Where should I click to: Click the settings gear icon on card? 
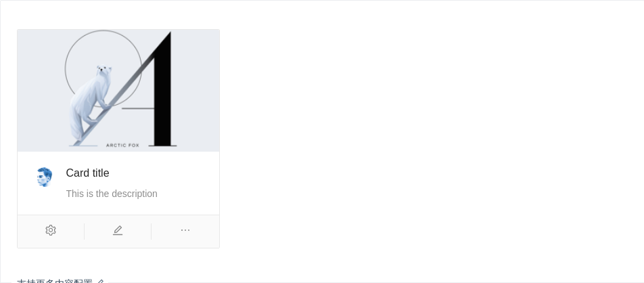(51, 230)
